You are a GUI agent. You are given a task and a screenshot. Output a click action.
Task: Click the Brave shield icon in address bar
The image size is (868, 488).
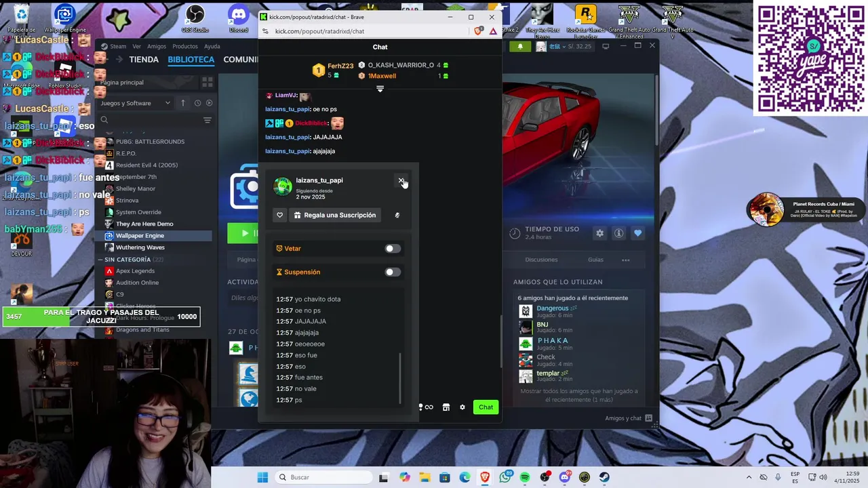click(x=479, y=31)
